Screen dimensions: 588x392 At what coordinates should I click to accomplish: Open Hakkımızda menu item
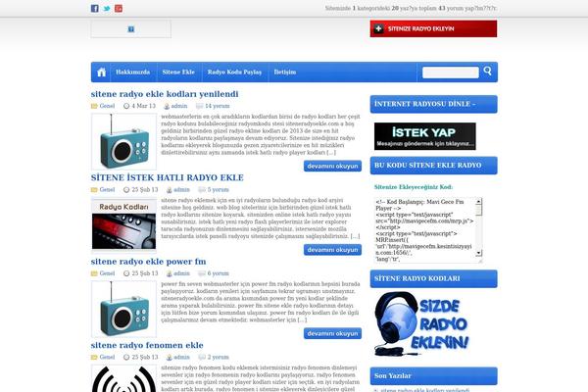(x=132, y=72)
